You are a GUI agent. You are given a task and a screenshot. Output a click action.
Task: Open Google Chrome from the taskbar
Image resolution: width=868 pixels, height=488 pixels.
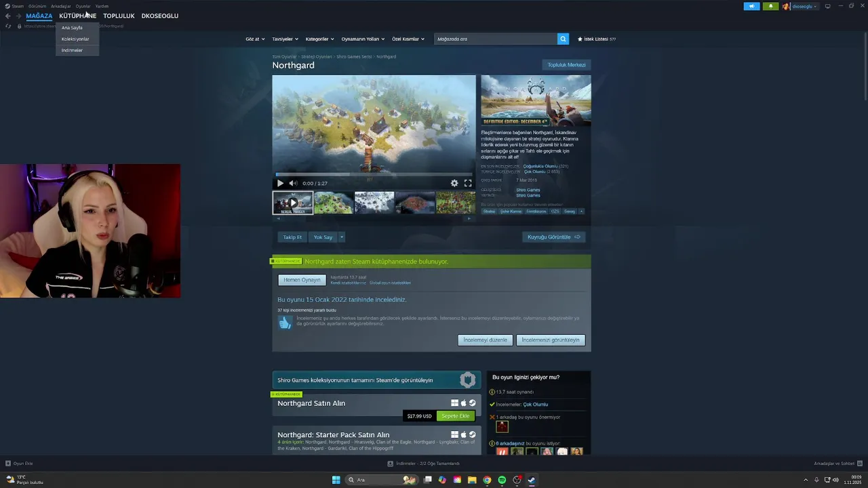(487, 480)
